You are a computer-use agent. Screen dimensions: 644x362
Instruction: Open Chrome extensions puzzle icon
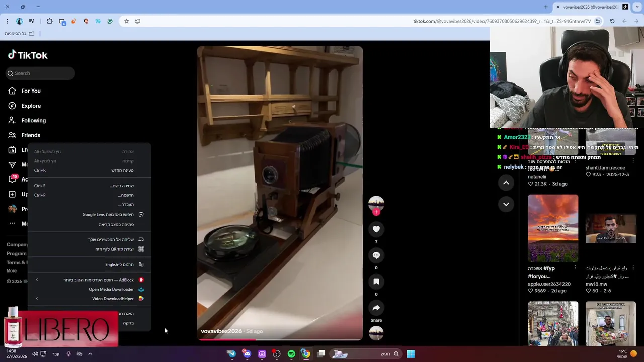tap(50, 21)
